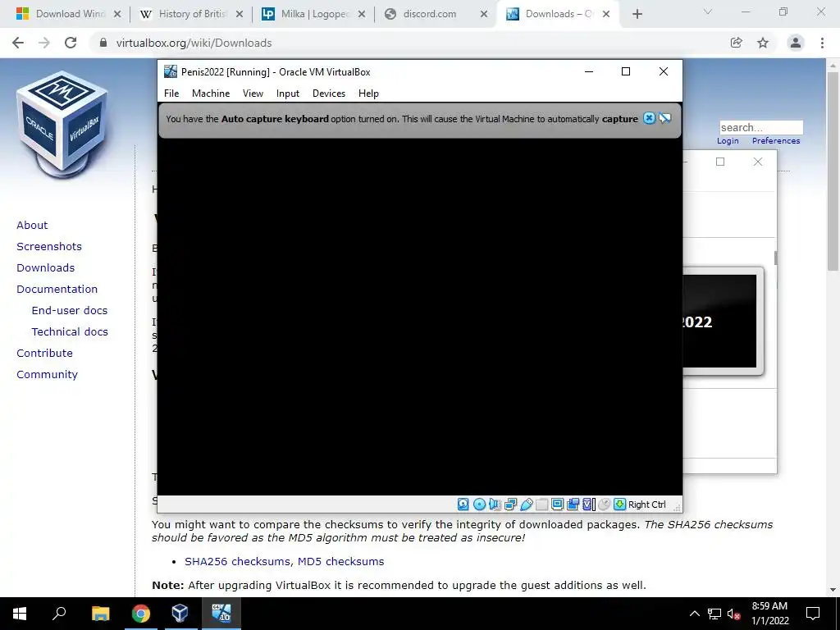This screenshot has height=630, width=840.
Task: Share this page icon in Chrome
Action: point(737,43)
